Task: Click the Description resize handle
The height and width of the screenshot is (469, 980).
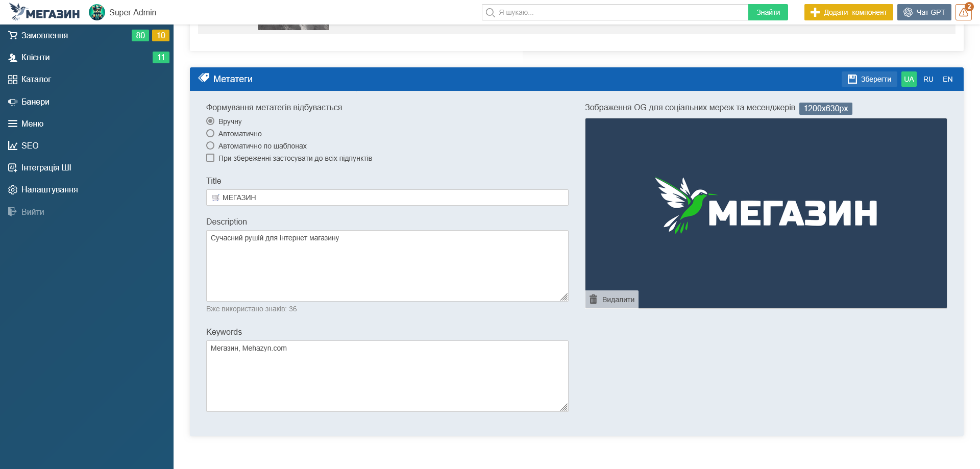Action: pos(564,297)
